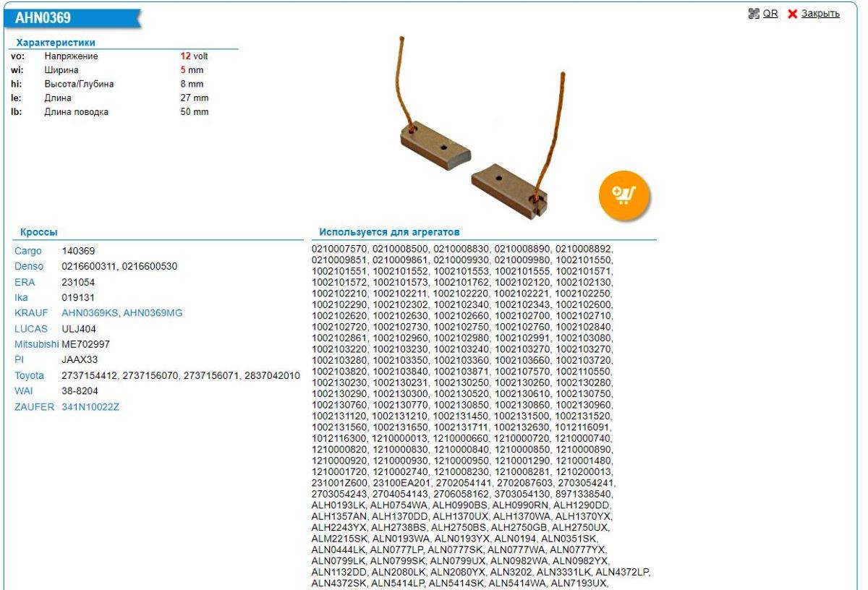This screenshot has width=868, height=590.
Task: Click the red X close icon
Action: [792, 14]
